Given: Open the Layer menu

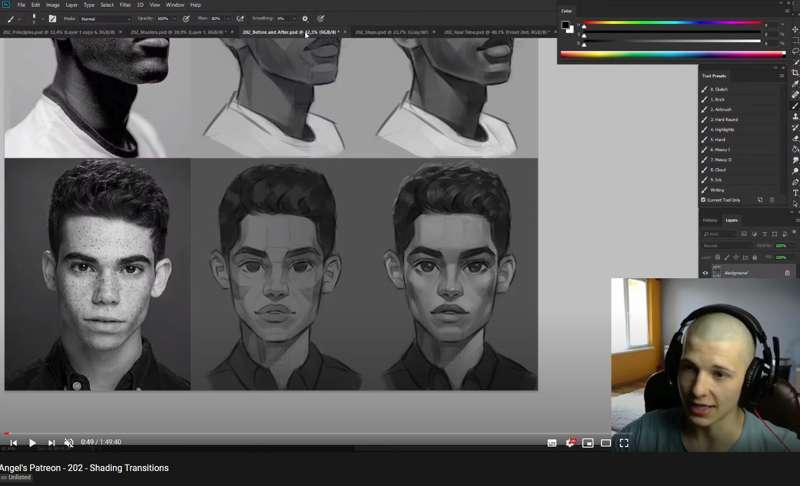Looking at the screenshot, I should [71, 5].
